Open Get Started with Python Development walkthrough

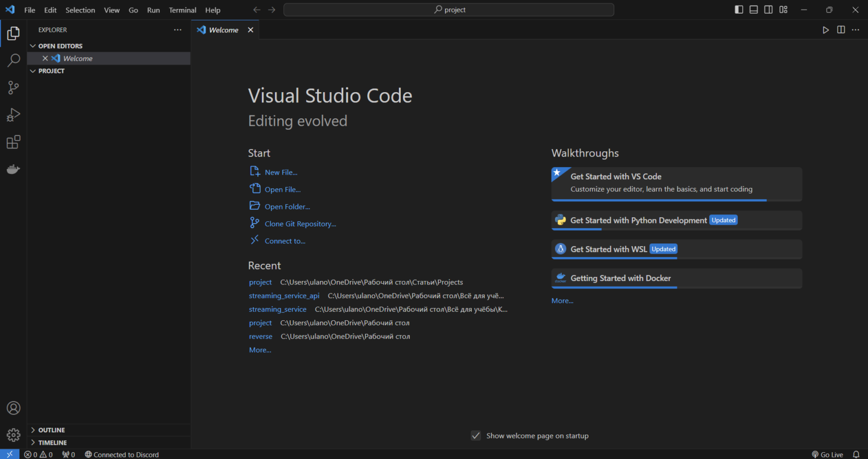677,221
